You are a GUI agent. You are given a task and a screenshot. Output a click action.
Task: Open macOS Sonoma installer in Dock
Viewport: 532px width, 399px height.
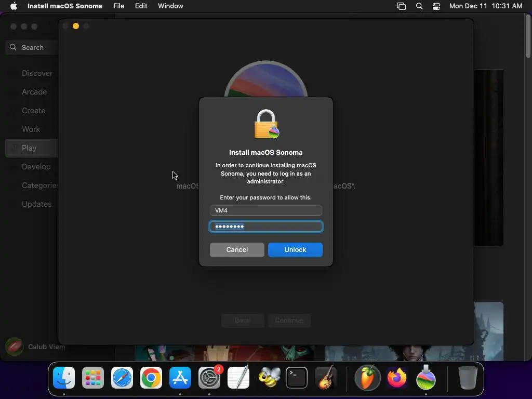(426, 378)
